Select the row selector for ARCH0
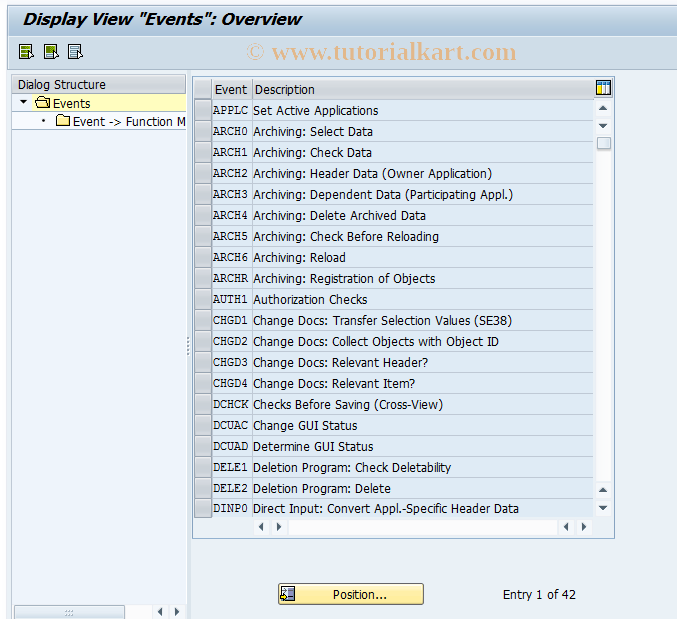Viewport: 677px width, 619px height. coord(202,131)
